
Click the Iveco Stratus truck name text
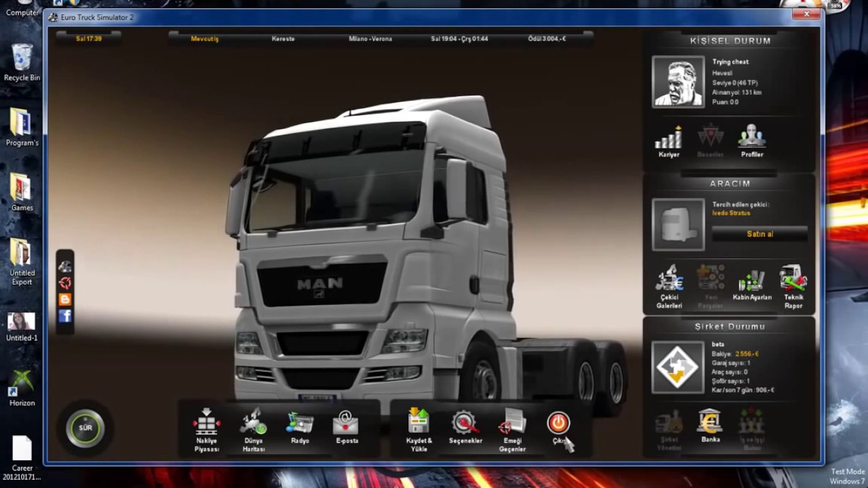[x=731, y=213]
